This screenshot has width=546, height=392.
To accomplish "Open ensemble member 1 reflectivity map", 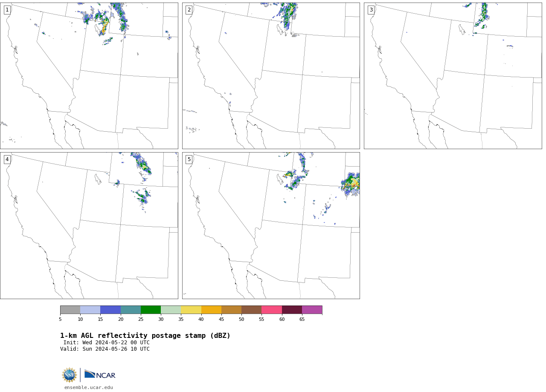I will tap(89, 76).
